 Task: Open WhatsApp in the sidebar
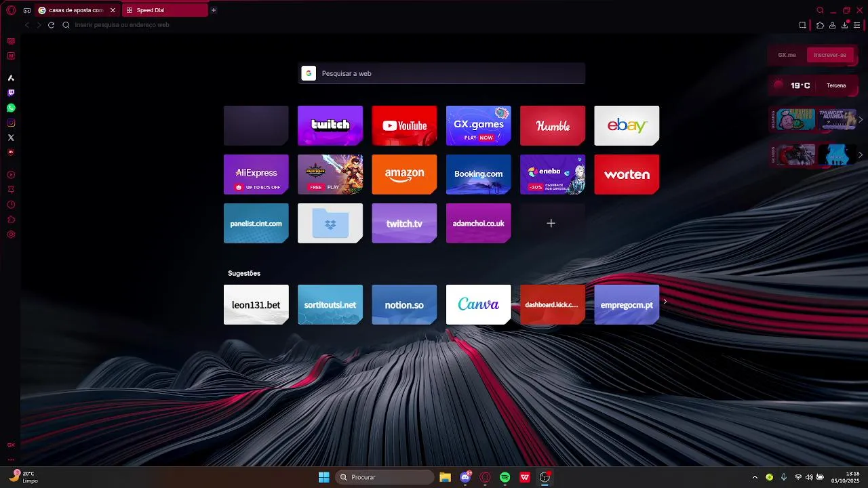tap(11, 108)
